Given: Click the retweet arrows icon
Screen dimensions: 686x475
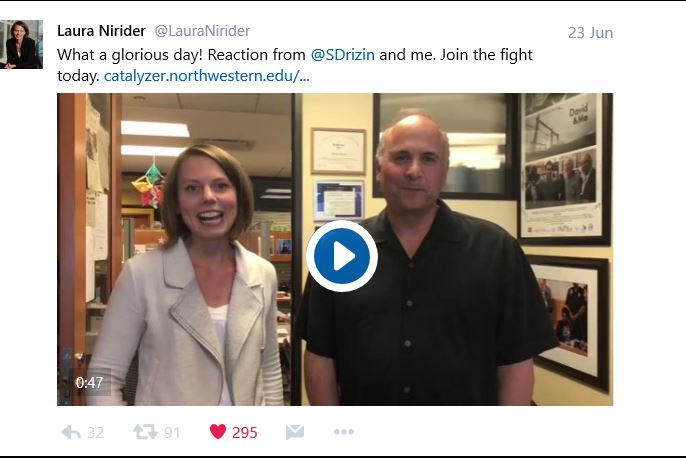Looking at the screenshot, I should point(145,432).
